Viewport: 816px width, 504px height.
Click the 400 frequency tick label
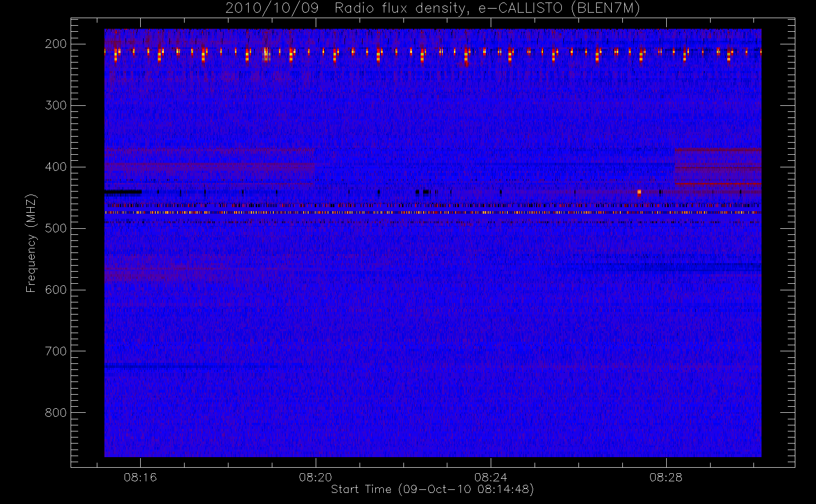coord(56,167)
